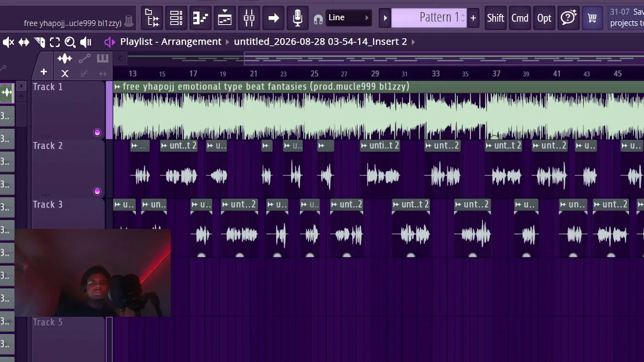Image resolution: width=644 pixels, height=362 pixels.
Task: Select the Track 3 header
Action: pyautogui.click(x=68, y=214)
